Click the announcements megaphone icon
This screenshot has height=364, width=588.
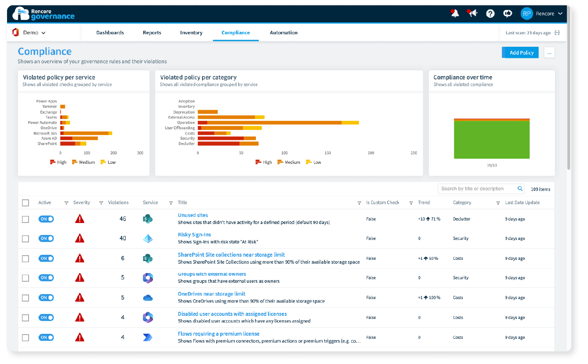[x=472, y=13]
